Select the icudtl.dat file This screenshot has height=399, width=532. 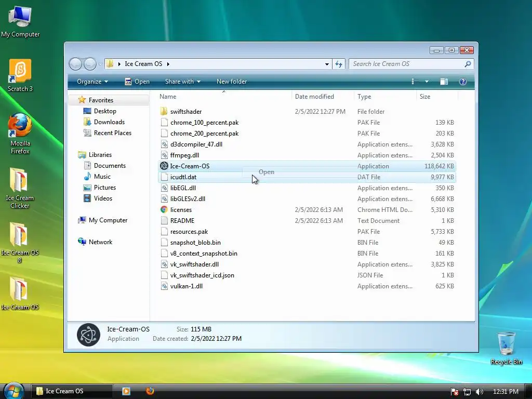[x=307, y=177]
